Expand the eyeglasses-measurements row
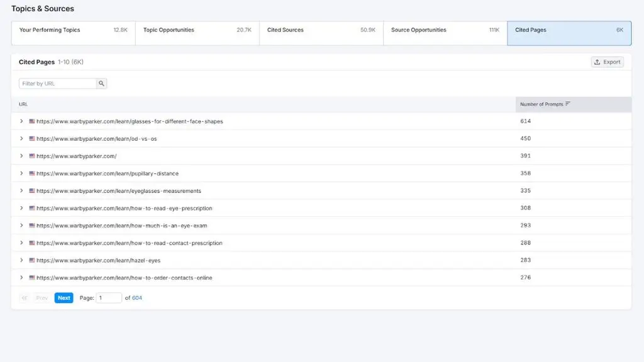This screenshot has height=362, width=644. point(21,191)
